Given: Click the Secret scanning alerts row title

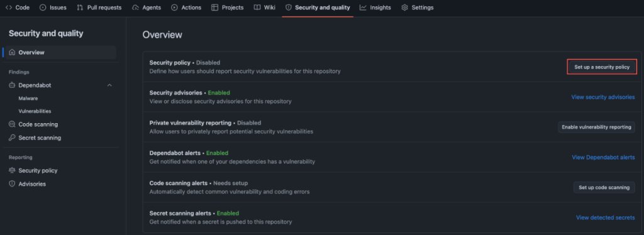Looking at the screenshot, I should (180, 213).
